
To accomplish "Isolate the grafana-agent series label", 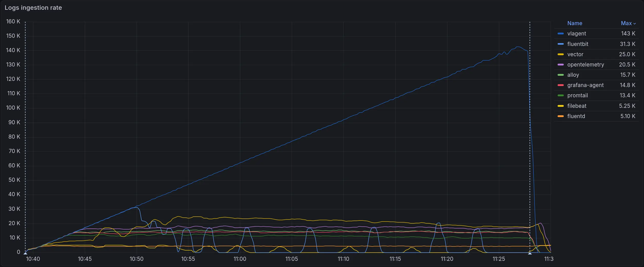I will pos(585,85).
